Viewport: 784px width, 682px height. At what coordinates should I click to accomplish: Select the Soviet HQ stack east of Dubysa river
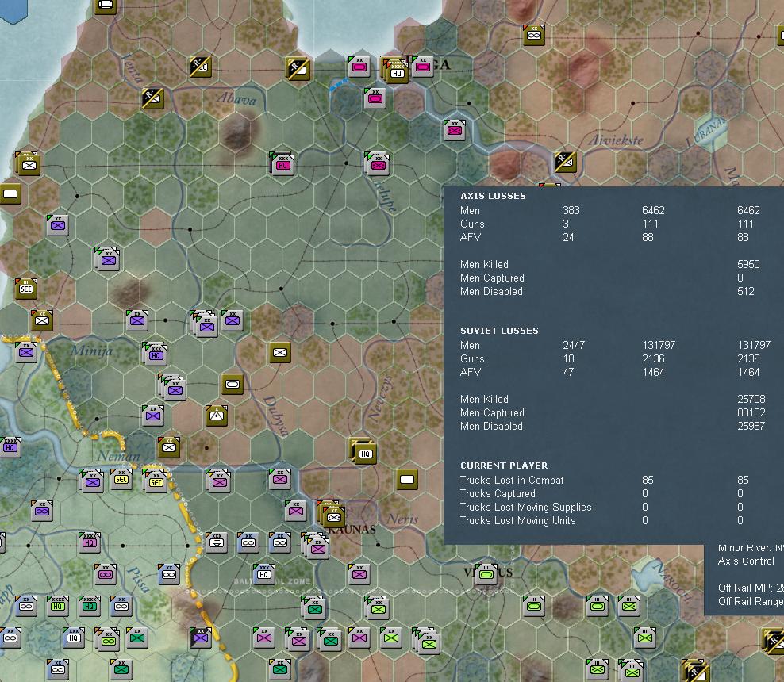pyautogui.click(x=365, y=454)
